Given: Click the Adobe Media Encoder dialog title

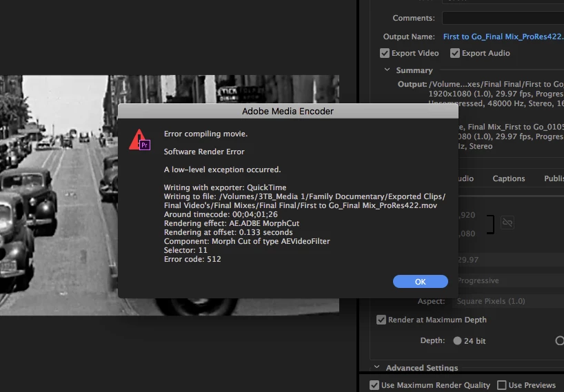Looking at the screenshot, I should click(x=288, y=112).
